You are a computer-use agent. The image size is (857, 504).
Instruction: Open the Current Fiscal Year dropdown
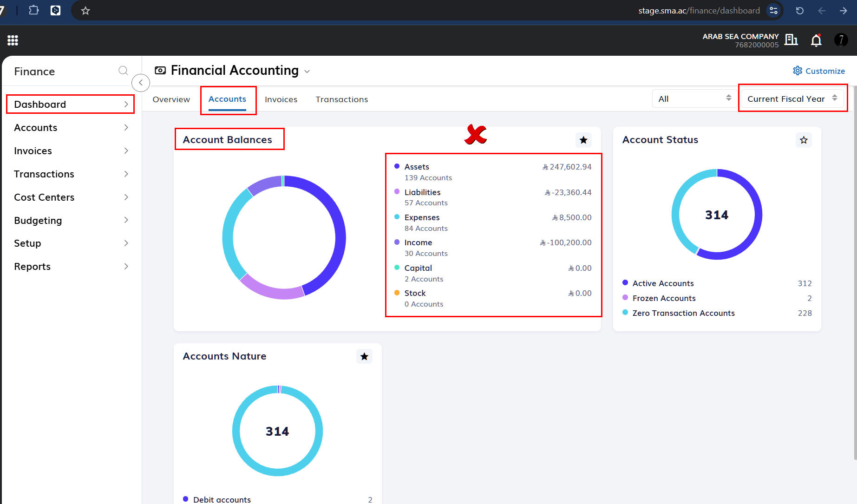792,98
